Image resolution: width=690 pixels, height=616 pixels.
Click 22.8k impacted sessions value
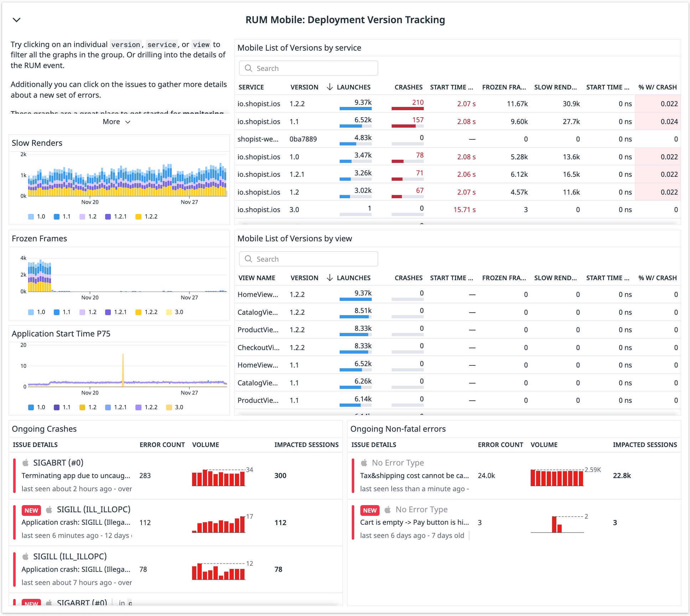[x=622, y=476]
